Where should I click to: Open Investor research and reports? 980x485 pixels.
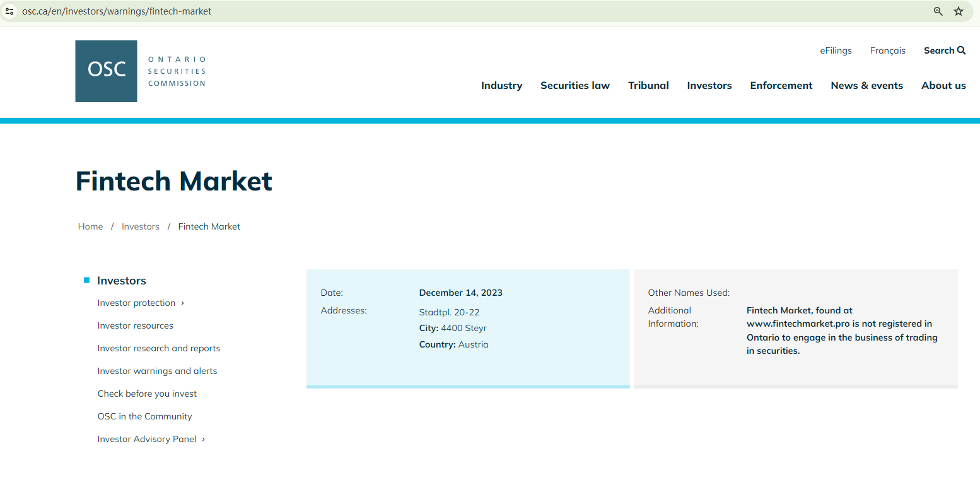click(x=159, y=349)
